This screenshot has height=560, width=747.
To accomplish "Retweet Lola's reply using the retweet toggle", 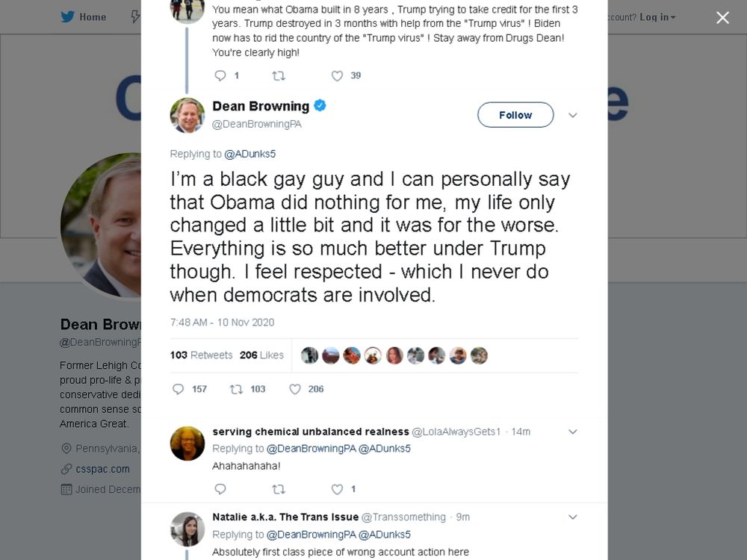I will pyautogui.click(x=279, y=489).
